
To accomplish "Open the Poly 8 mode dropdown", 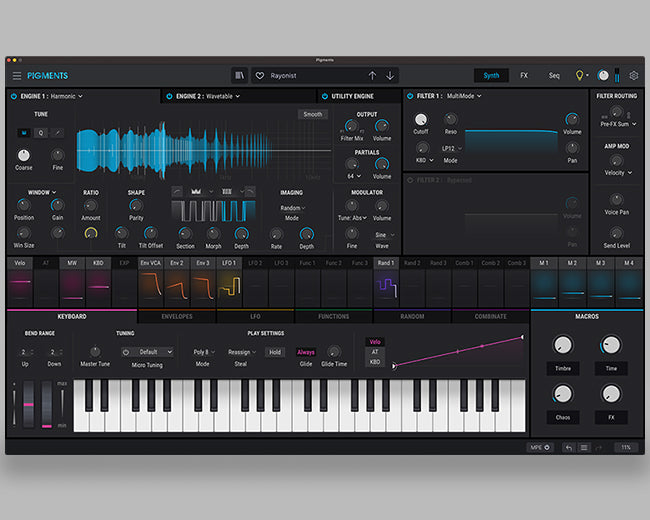I will tap(204, 352).
